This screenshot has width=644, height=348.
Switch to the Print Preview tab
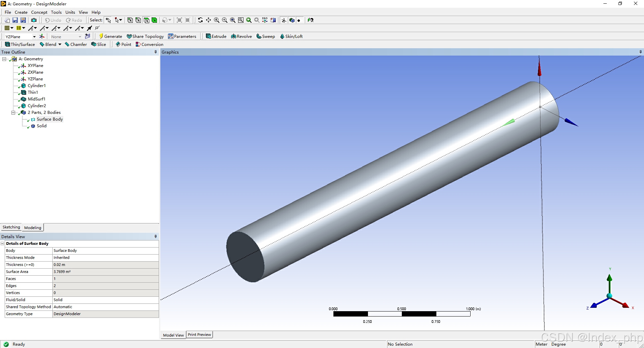click(x=200, y=335)
